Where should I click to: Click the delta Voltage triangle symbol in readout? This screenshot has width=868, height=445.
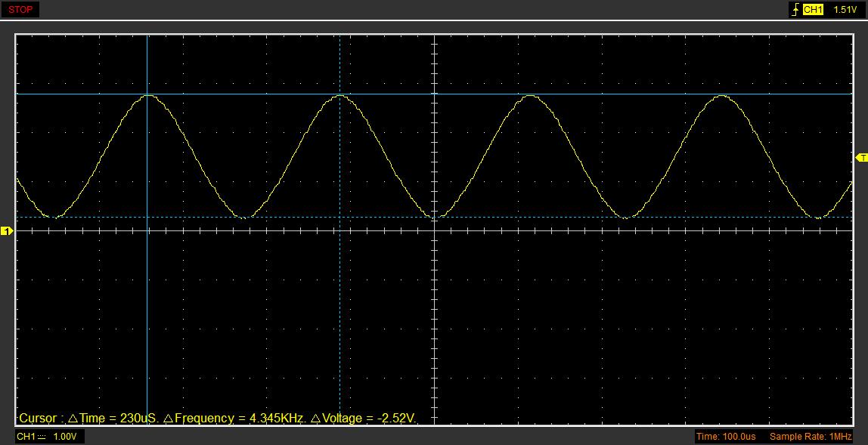pos(315,418)
